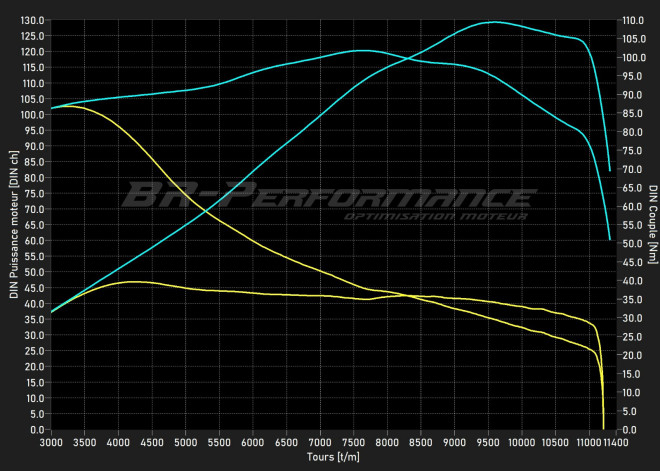Click the 130.0 label on the left power axis
This screenshot has height=471, width=660.
[x=32, y=20]
